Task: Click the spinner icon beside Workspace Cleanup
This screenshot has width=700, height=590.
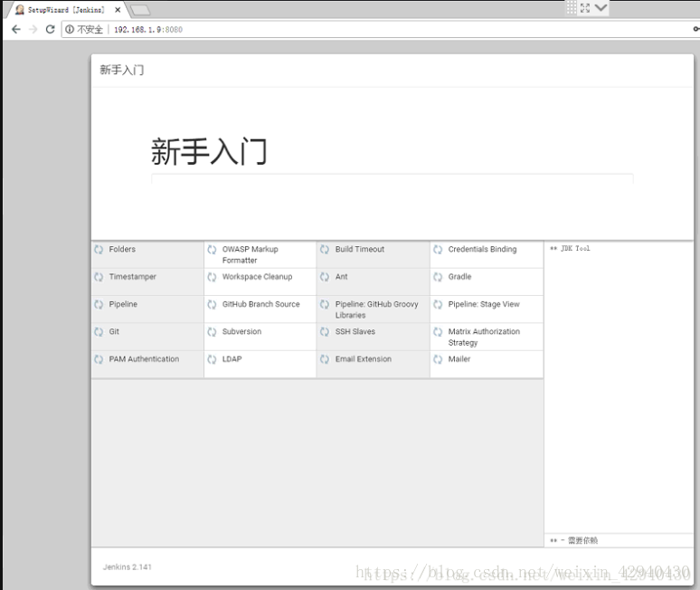Action: 212,278
